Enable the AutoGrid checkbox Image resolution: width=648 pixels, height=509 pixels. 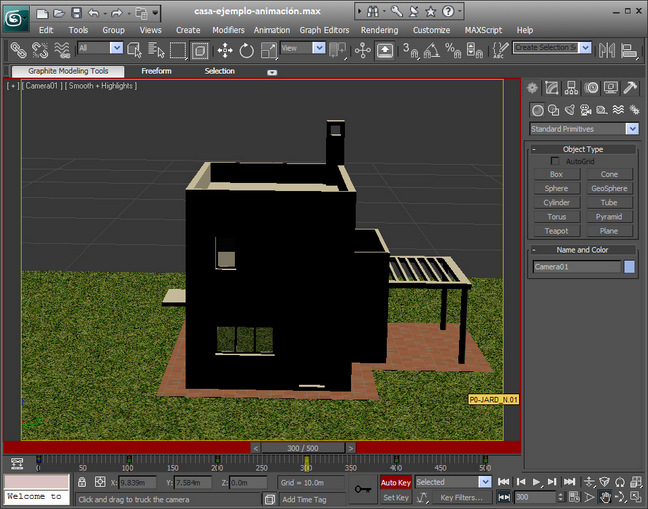555,161
